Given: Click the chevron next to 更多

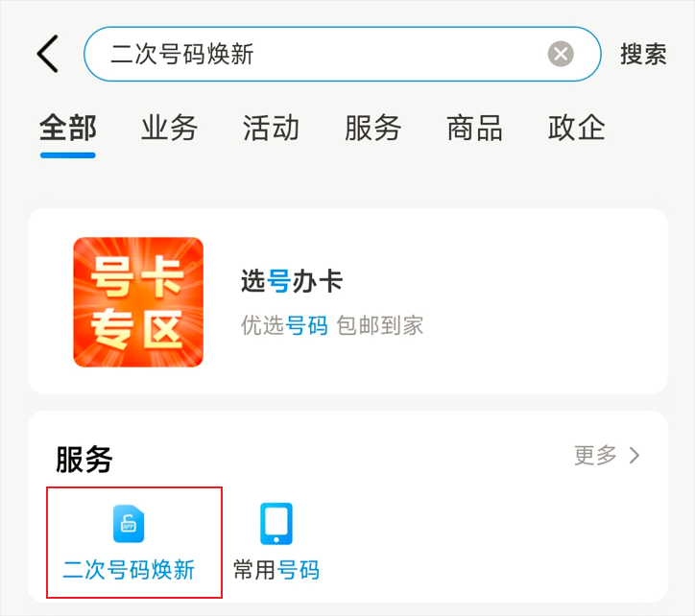Looking at the screenshot, I should 635,455.
